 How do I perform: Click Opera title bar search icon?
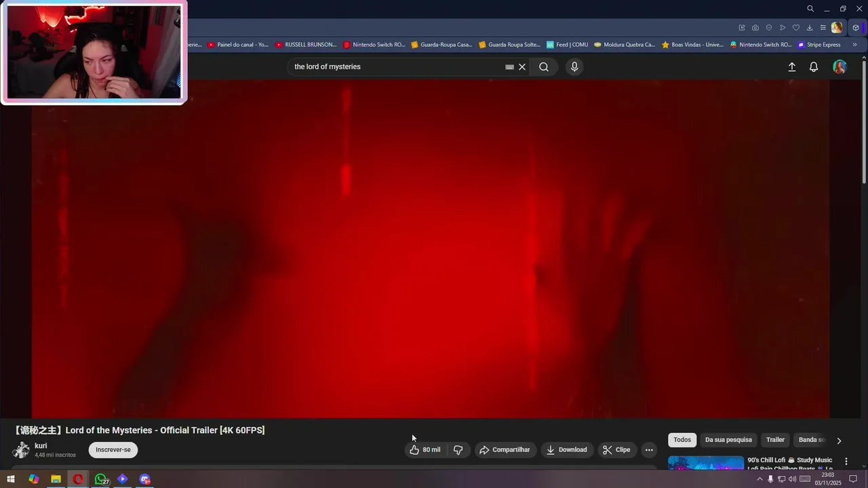point(810,9)
